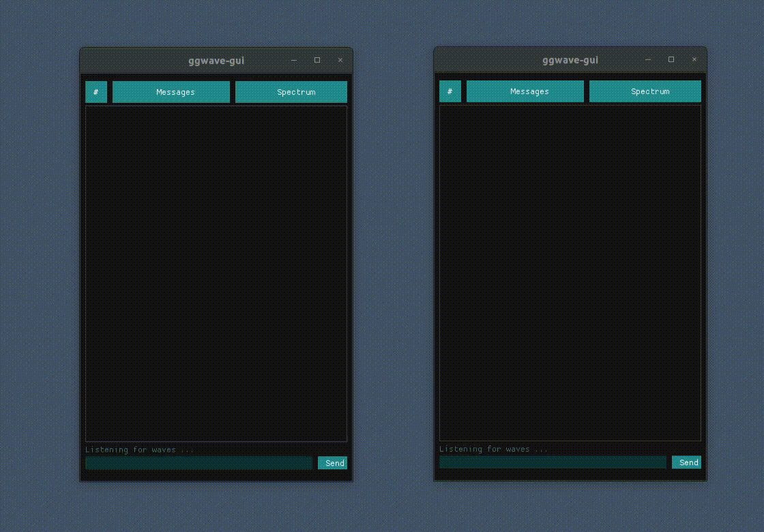Minimize the left ggwave-gui window
The height and width of the screenshot is (532, 764).
[295, 61]
